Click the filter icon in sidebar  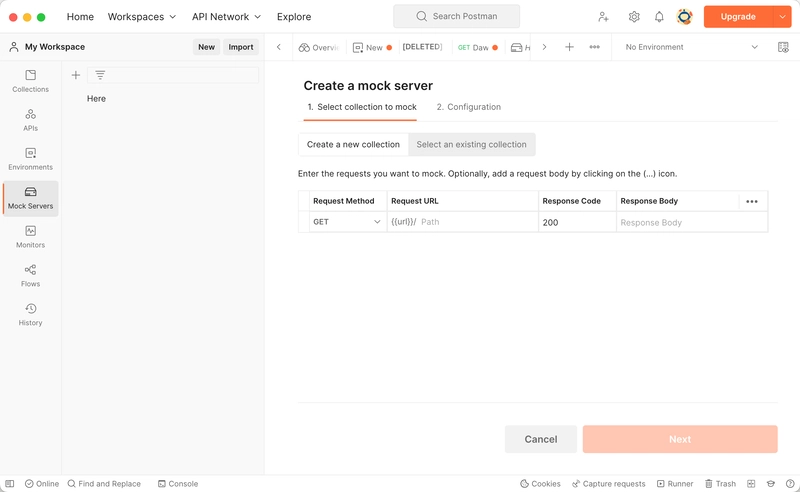click(x=100, y=75)
